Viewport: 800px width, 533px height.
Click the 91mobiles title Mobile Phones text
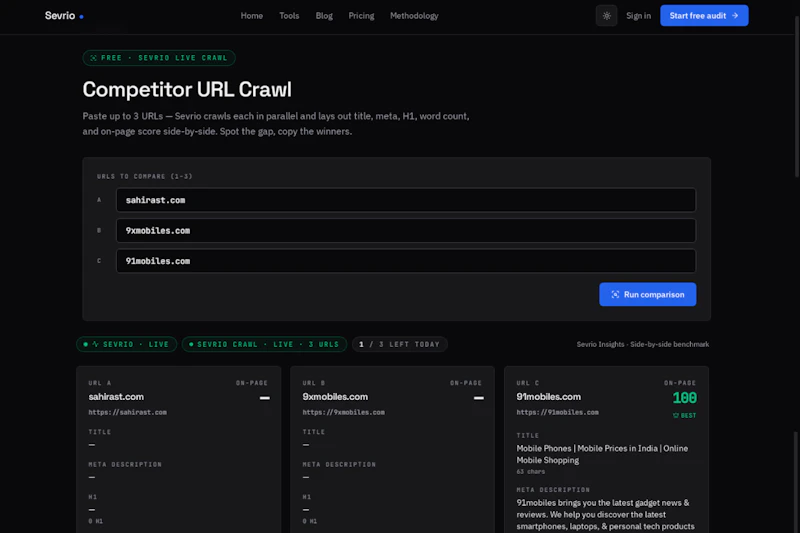tap(602, 454)
